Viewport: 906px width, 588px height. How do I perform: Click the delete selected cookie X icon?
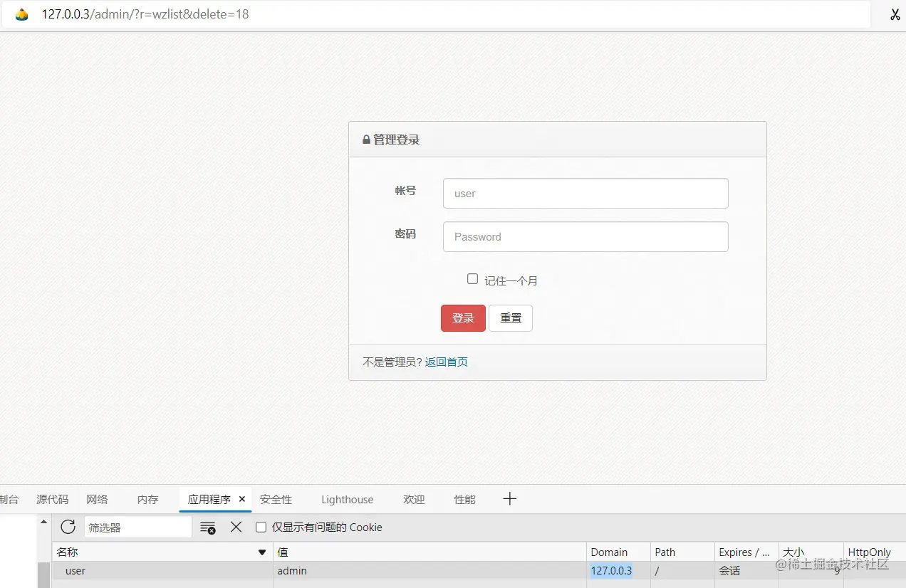236,527
